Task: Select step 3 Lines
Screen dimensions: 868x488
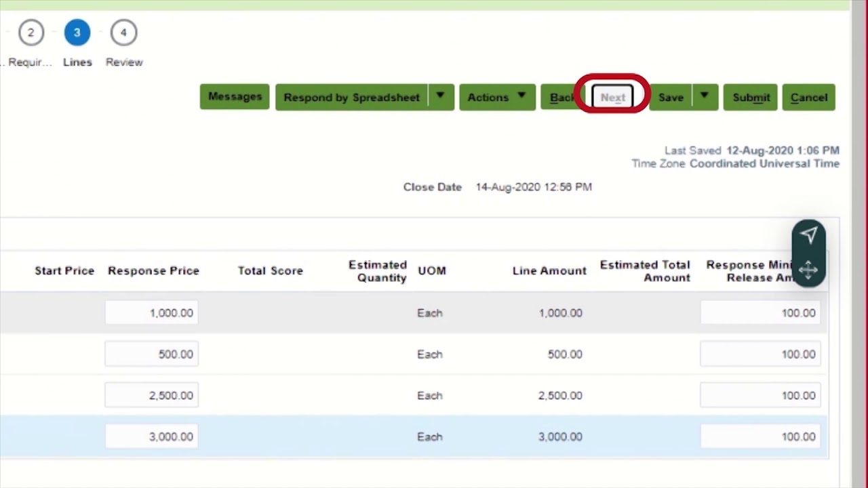Action: (x=77, y=33)
